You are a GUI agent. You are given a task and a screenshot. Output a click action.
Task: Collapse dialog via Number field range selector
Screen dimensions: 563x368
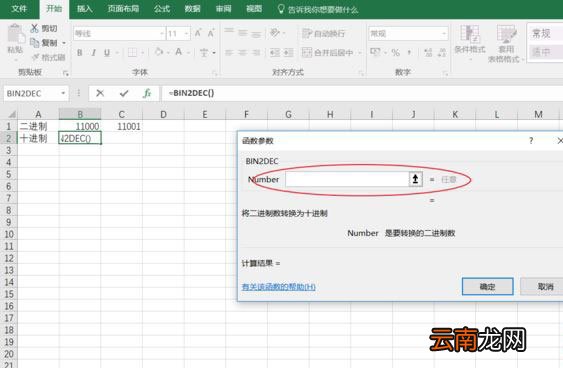(415, 179)
